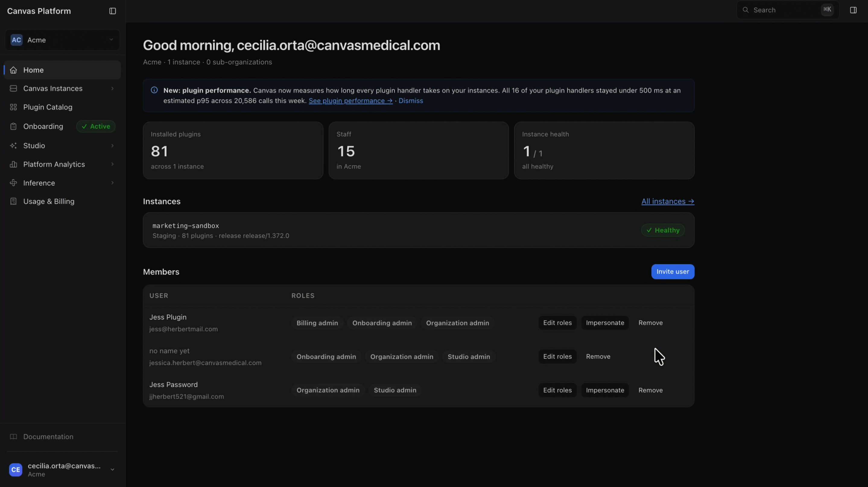Click the Inference icon in sidebar
868x487 pixels.
(14, 183)
